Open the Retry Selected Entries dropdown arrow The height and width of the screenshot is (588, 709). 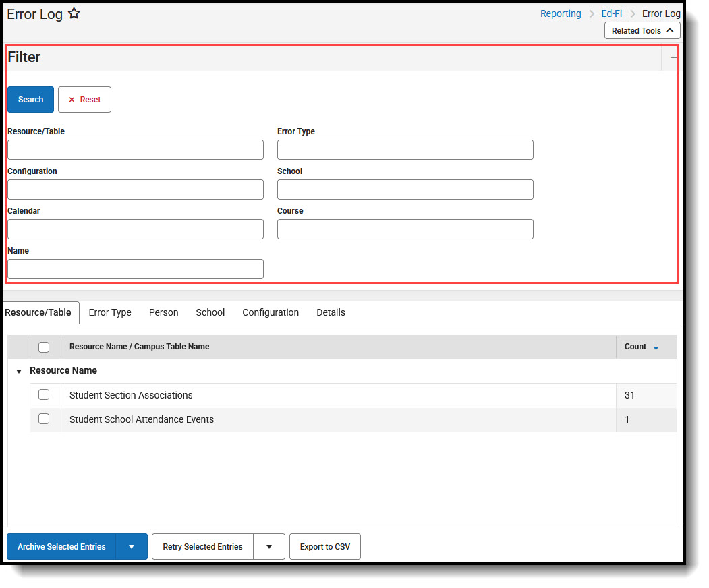pos(268,546)
